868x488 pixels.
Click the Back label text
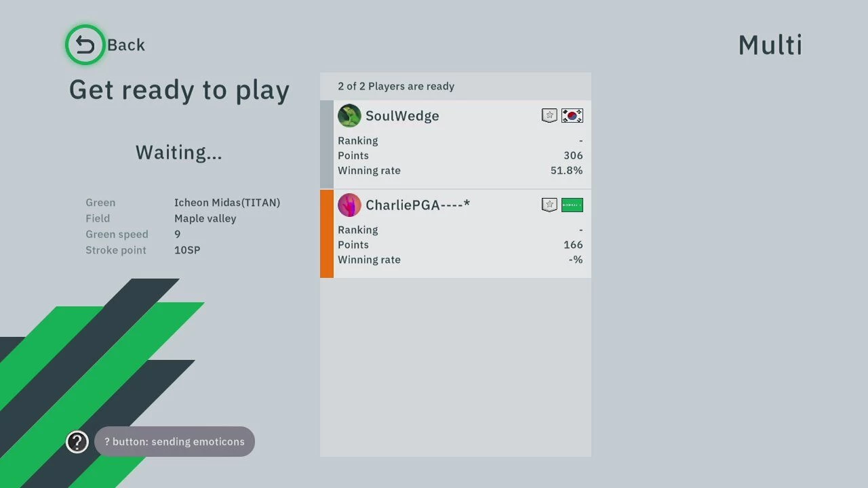pos(126,45)
